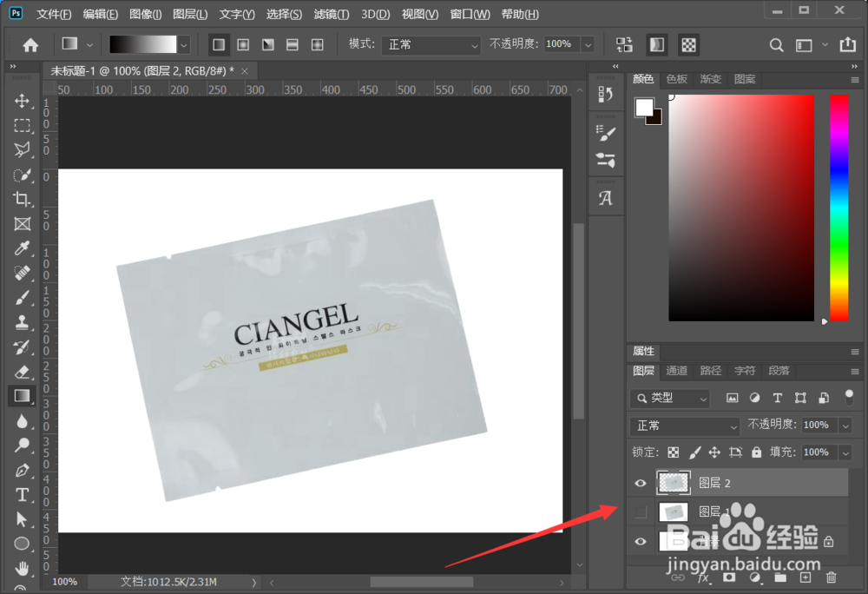Click the gradient preview swatch in options bar
The height and width of the screenshot is (594, 868).
point(143,44)
